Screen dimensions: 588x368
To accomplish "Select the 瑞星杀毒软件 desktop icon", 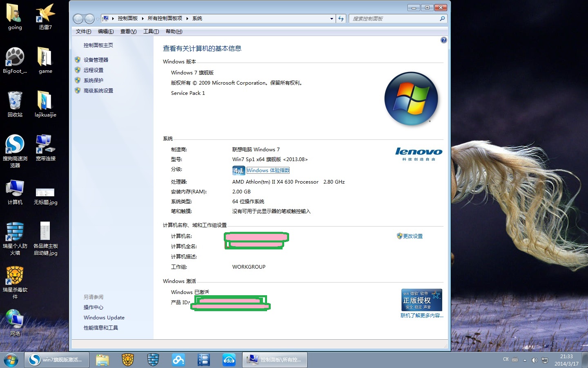I will [15, 282].
